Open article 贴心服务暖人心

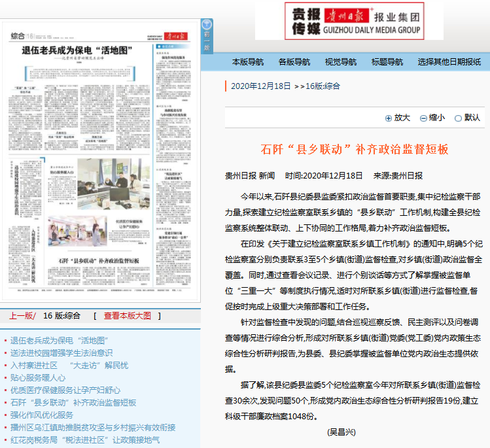pyautogui.click(x=38, y=378)
